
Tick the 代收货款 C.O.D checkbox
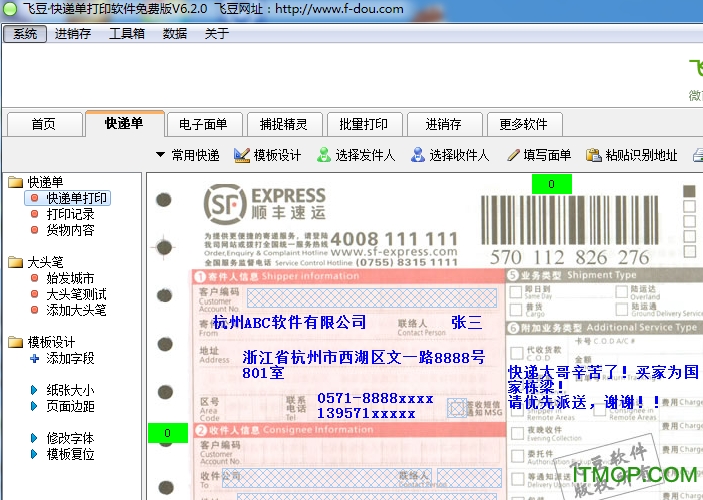click(517, 352)
